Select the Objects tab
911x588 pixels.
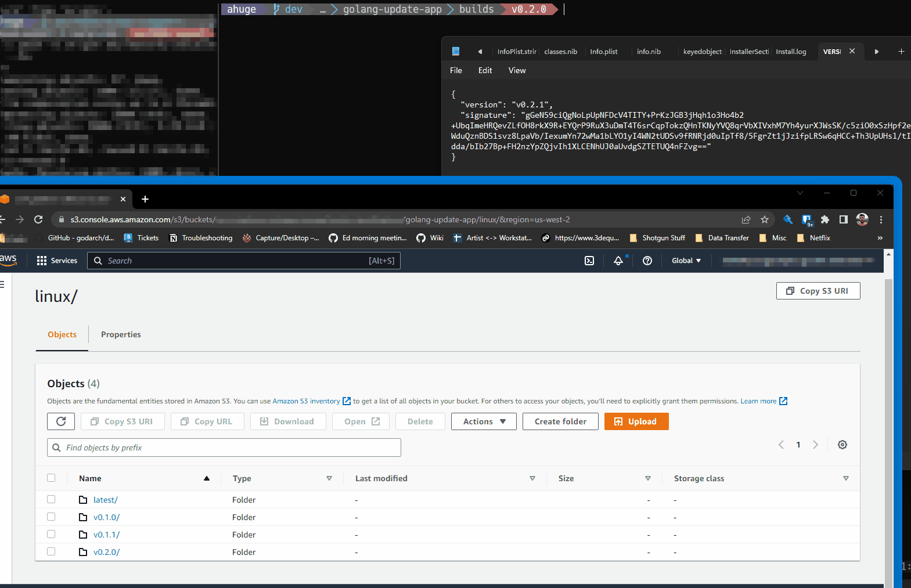(x=62, y=334)
